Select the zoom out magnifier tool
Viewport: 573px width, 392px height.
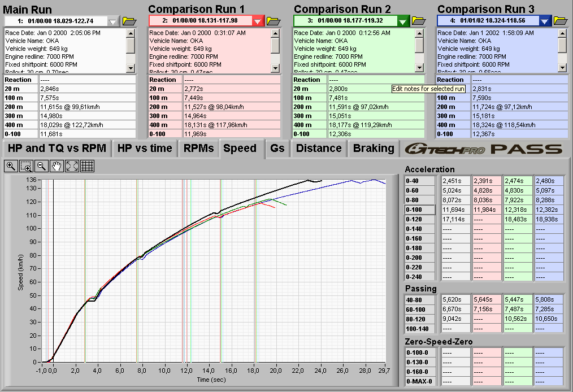(41, 166)
